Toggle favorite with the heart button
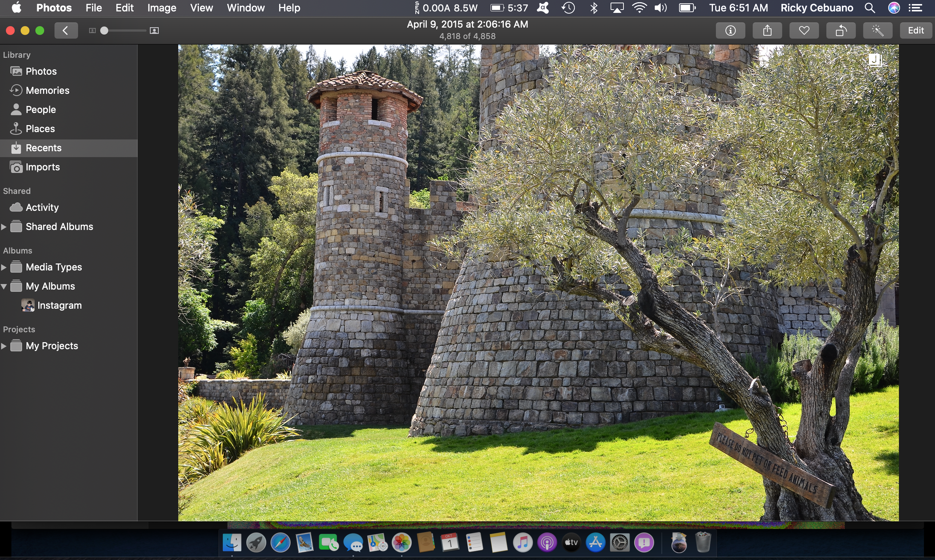The image size is (935, 560). click(804, 31)
